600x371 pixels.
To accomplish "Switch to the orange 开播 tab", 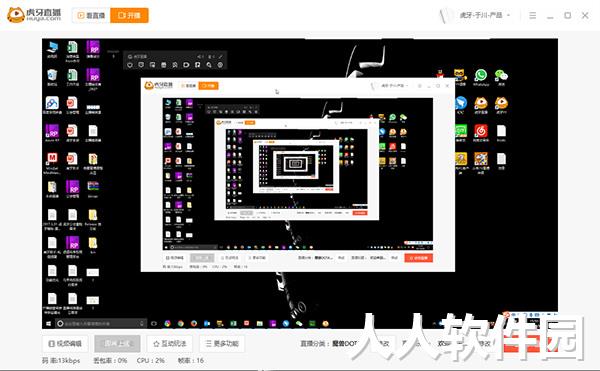I will pos(129,15).
